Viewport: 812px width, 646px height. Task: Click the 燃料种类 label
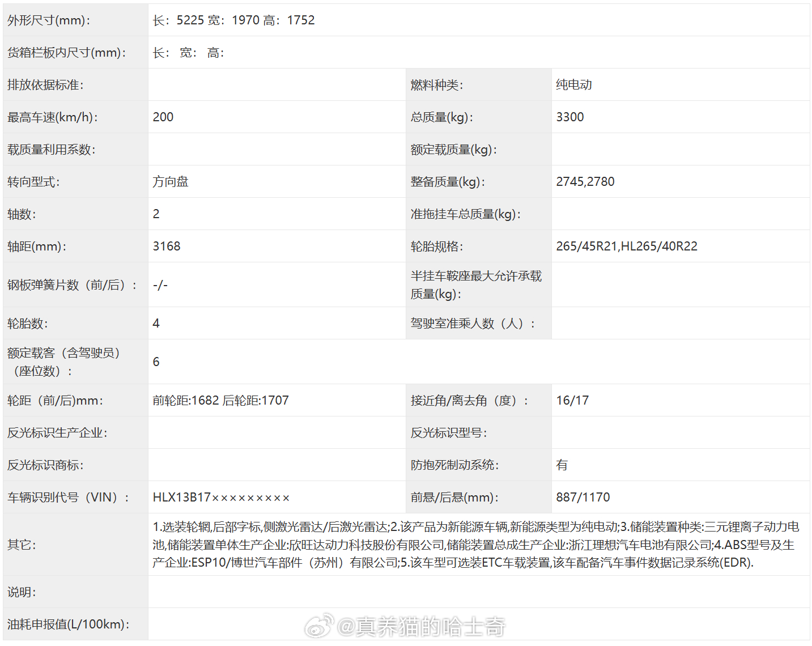point(437,85)
